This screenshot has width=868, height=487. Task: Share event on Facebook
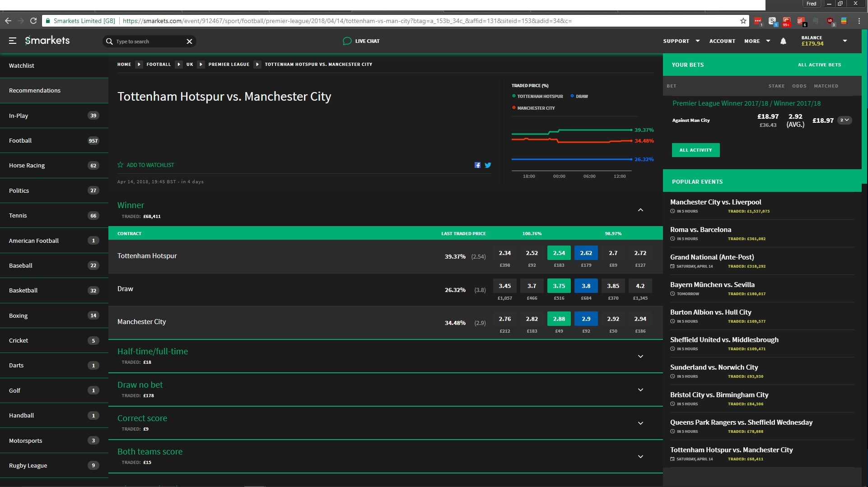point(477,165)
